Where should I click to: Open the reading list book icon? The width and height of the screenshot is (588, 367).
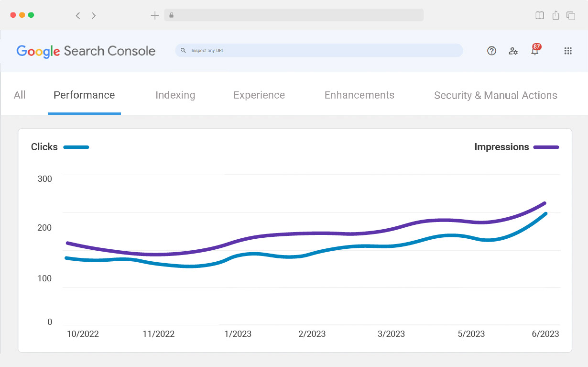click(540, 15)
